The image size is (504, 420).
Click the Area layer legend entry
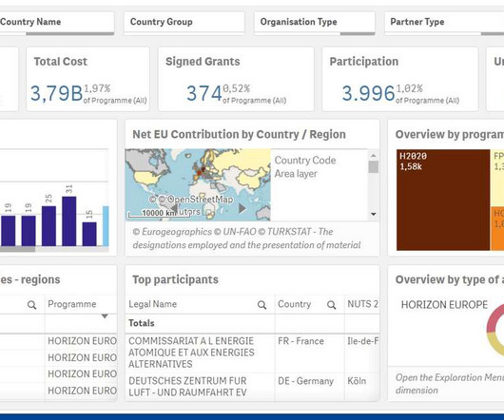tap(296, 174)
